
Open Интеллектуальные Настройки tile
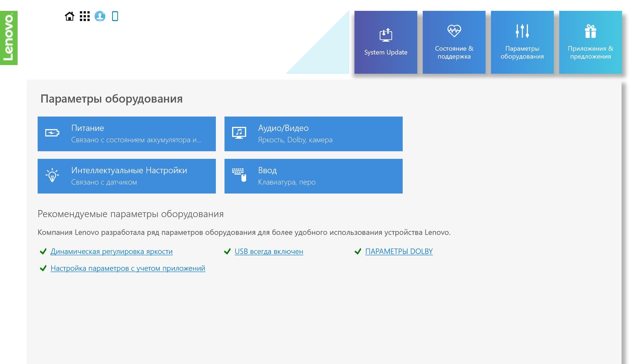tap(127, 176)
